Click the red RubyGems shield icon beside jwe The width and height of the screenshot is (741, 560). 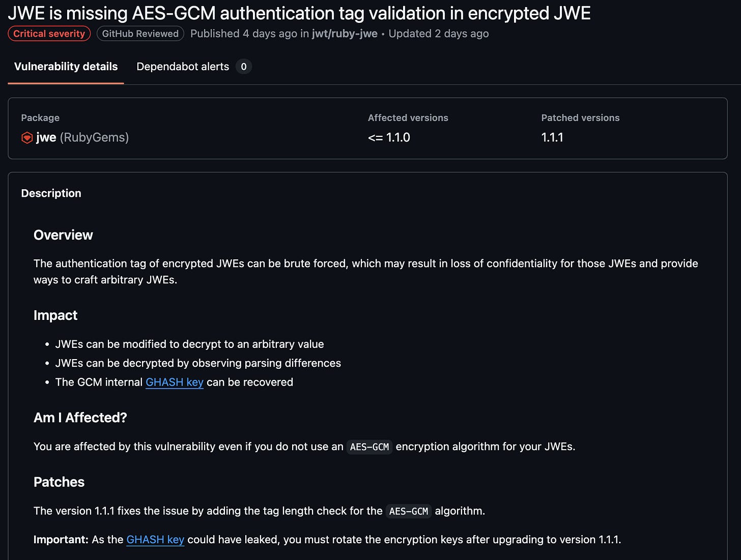click(x=27, y=138)
